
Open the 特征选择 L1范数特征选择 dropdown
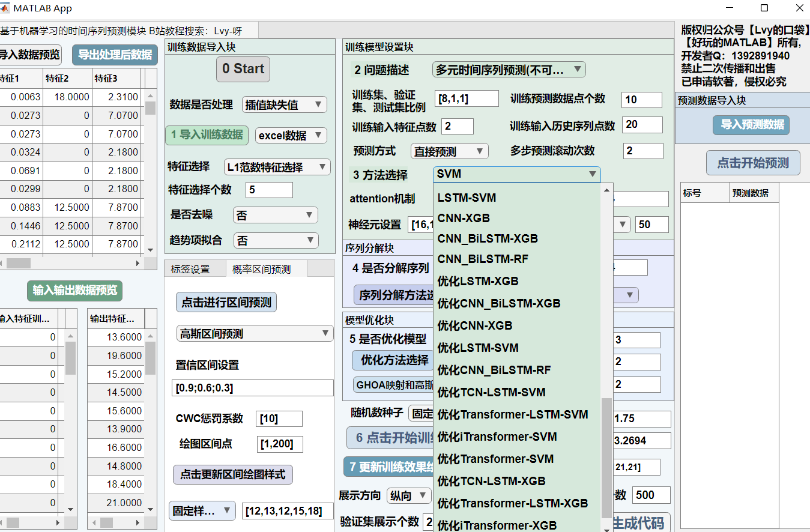(277, 167)
